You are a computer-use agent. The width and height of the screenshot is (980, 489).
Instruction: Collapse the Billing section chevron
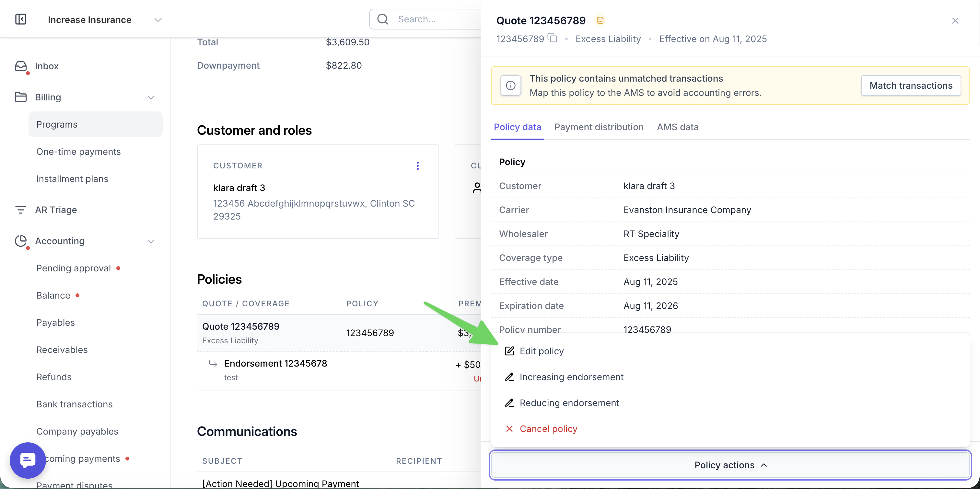151,98
